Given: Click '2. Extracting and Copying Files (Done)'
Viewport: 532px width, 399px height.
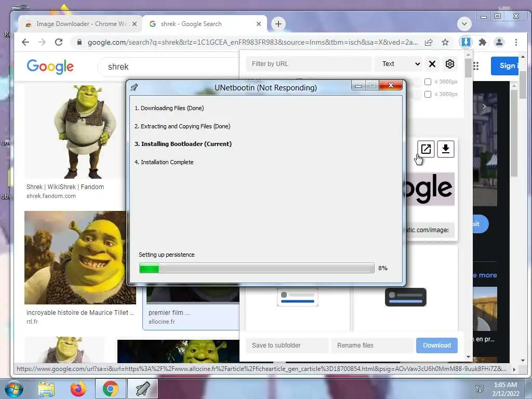Looking at the screenshot, I should (x=182, y=126).
